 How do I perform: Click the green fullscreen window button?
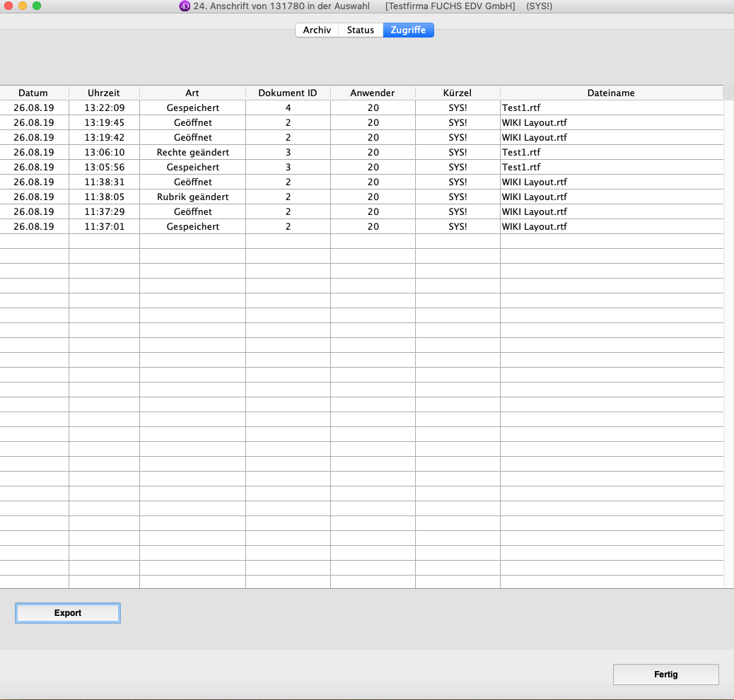(37, 6)
